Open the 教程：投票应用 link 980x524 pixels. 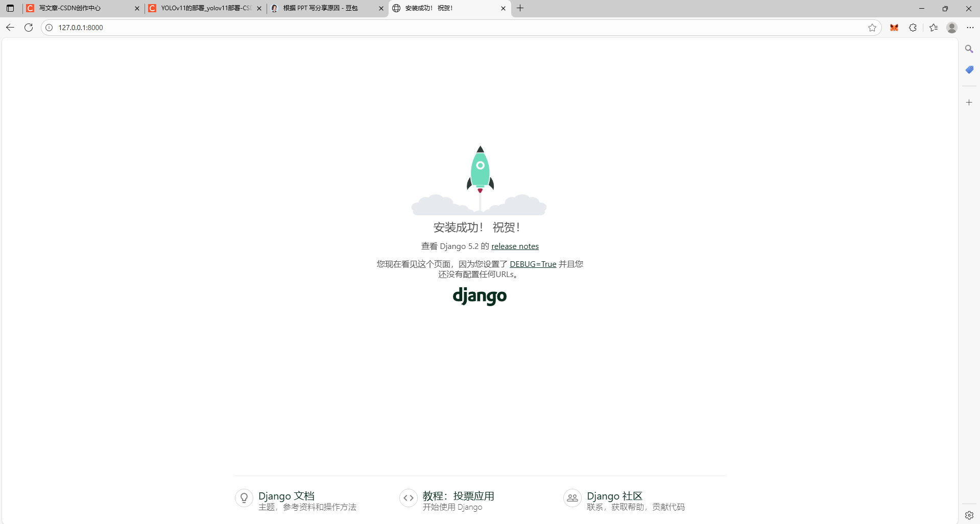(x=458, y=496)
